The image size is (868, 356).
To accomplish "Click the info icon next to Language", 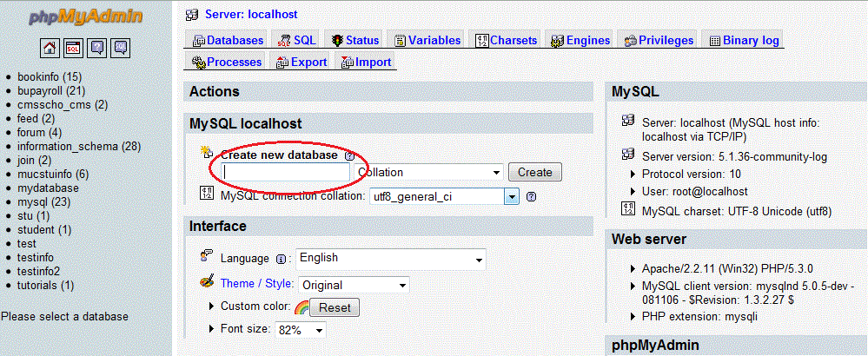I will pos(281,259).
